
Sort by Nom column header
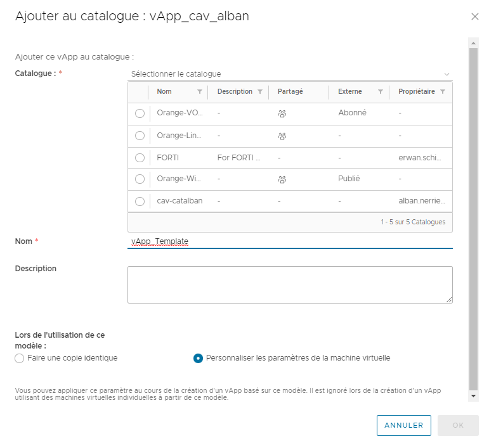point(164,92)
